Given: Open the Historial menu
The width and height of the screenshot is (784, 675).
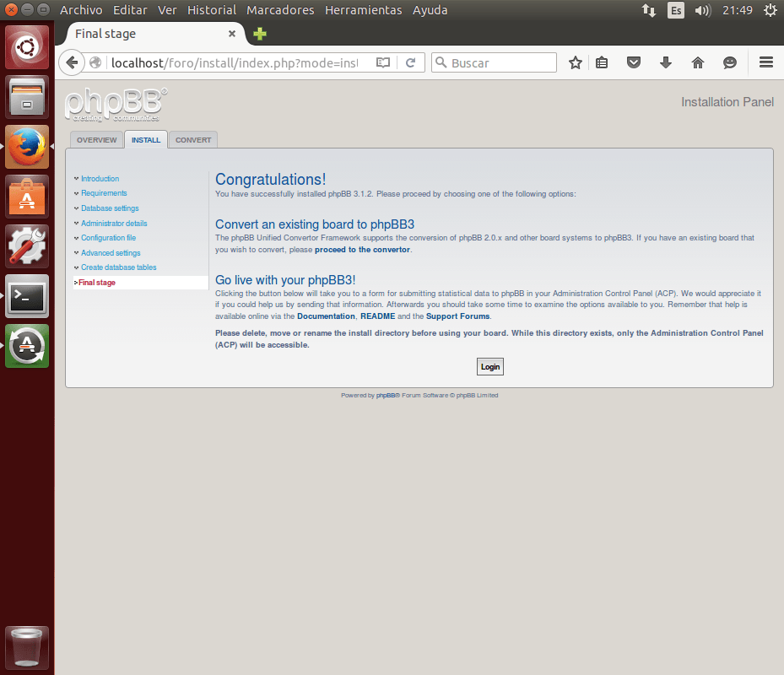Looking at the screenshot, I should coord(212,10).
